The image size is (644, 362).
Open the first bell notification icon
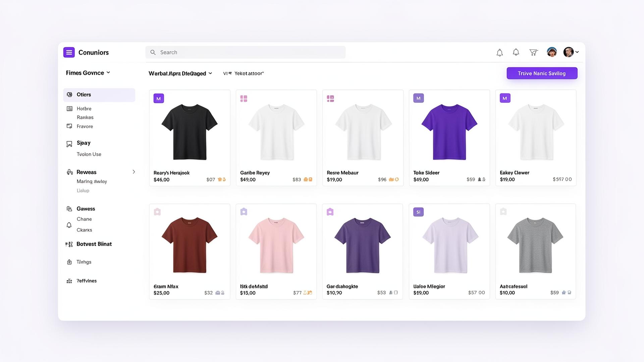click(499, 53)
